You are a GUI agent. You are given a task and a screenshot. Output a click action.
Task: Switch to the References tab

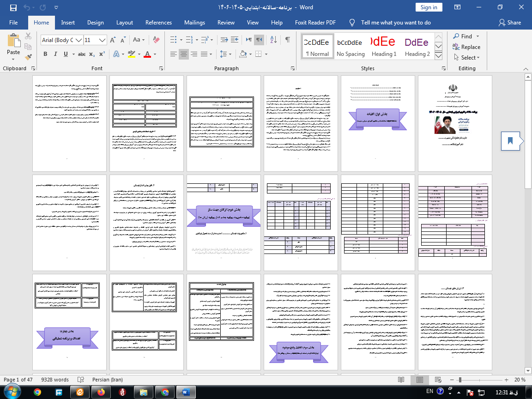[x=158, y=22]
